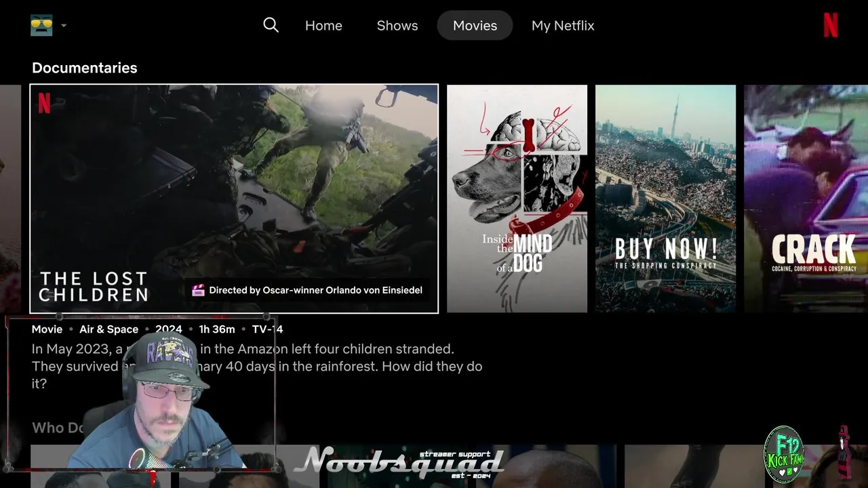The image size is (868, 488).
Task: Click the 'Air & Space' genre label
Action: point(108,329)
